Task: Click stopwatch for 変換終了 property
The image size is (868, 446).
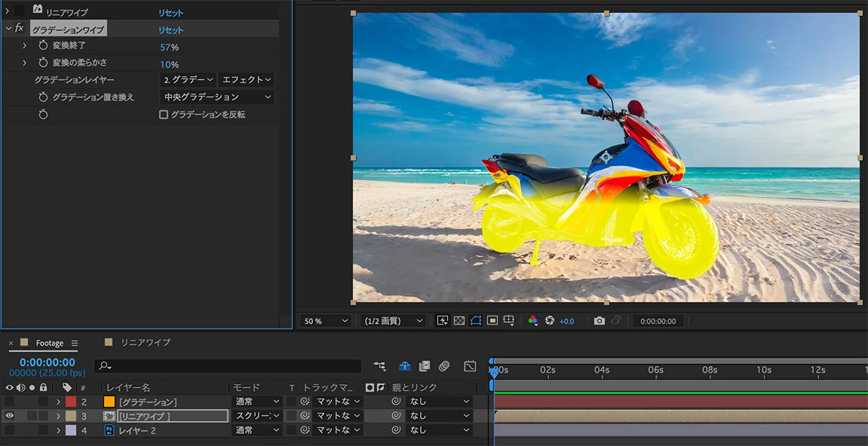Action: coord(43,46)
